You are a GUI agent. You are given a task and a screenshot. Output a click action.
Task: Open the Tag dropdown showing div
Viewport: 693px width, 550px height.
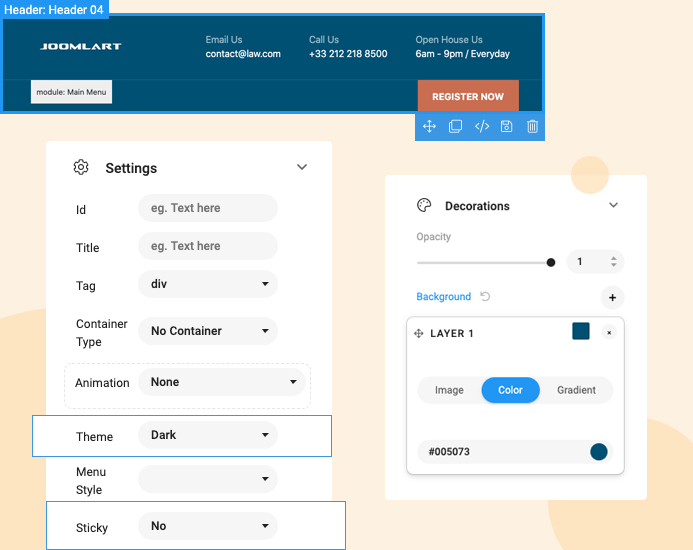click(208, 284)
